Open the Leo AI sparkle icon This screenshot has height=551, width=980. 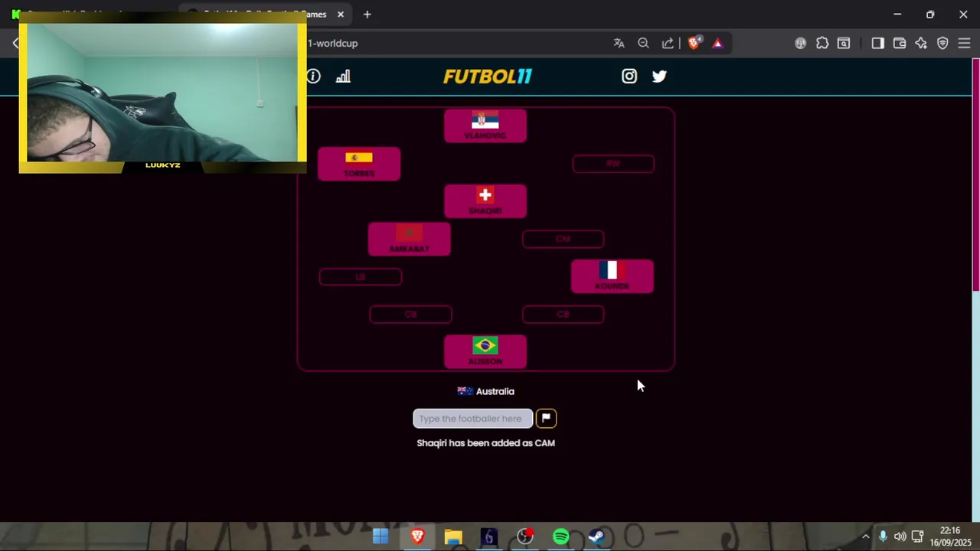tap(921, 43)
